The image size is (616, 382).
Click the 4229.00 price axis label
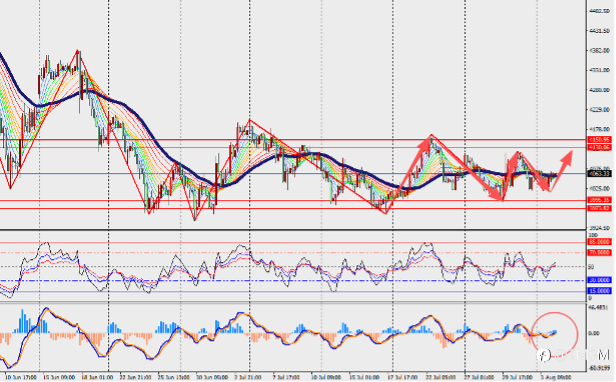click(599, 110)
